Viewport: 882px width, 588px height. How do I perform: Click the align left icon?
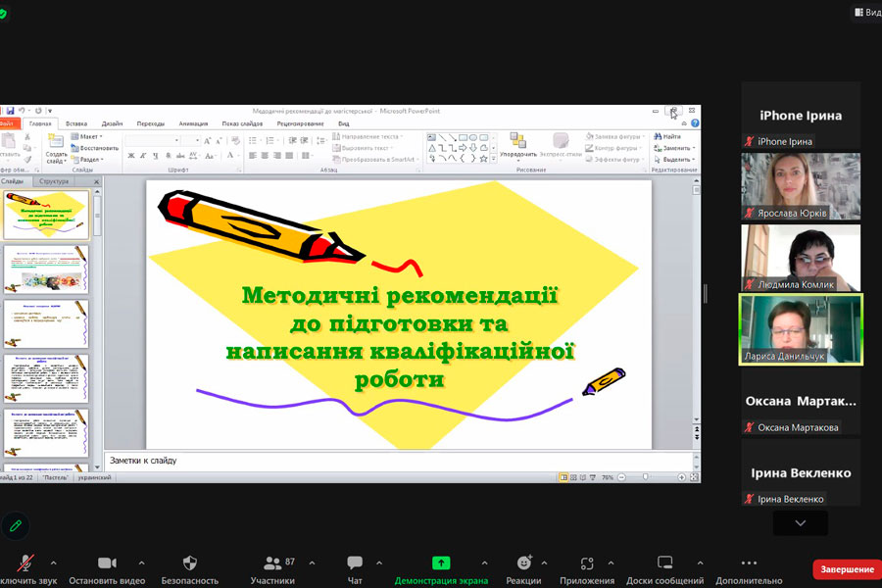(253, 155)
